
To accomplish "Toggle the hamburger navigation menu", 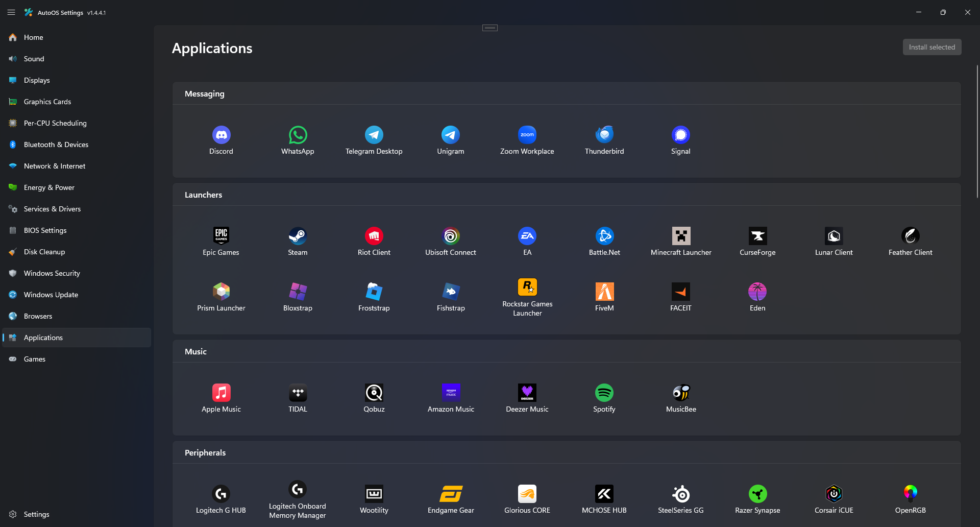I will pos(11,12).
